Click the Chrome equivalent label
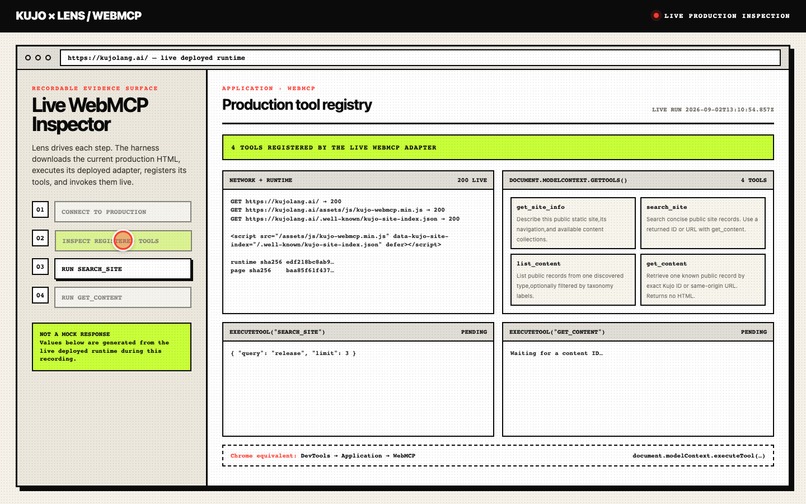The image size is (806, 504). coord(263,456)
